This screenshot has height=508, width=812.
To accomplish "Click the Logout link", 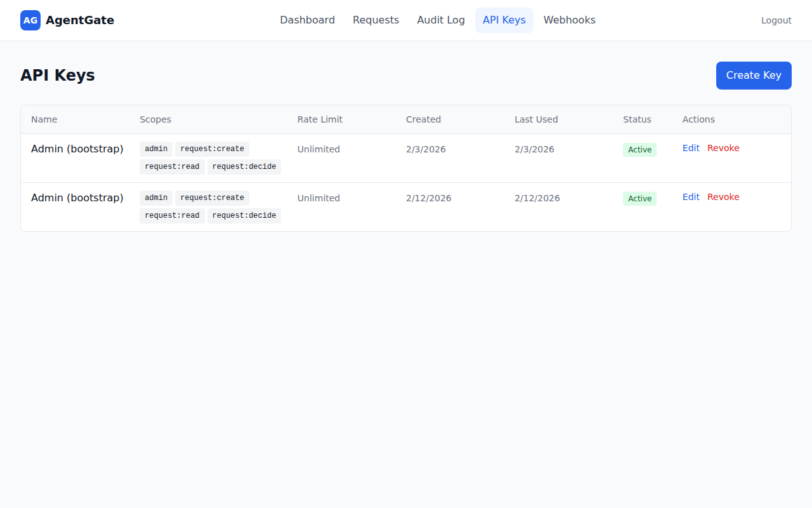I will (x=776, y=20).
